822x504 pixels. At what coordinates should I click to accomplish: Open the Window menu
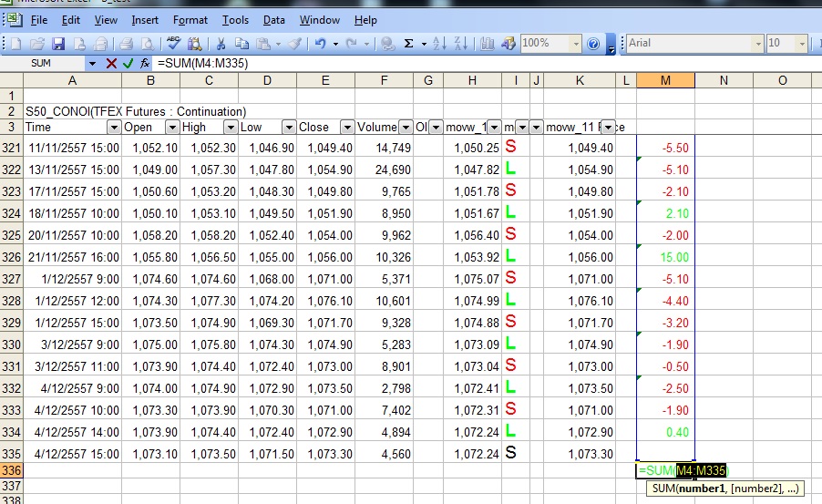tap(320, 20)
